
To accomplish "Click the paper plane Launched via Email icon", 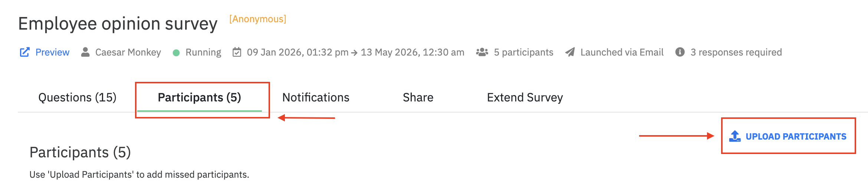I will tap(570, 52).
